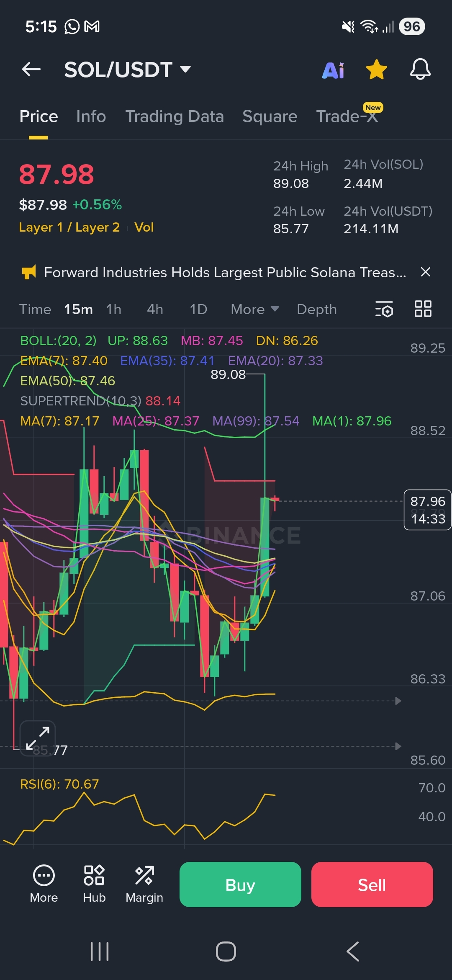The width and height of the screenshot is (452, 980).
Task: Tap the green Buy button
Action: pos(240,885)
